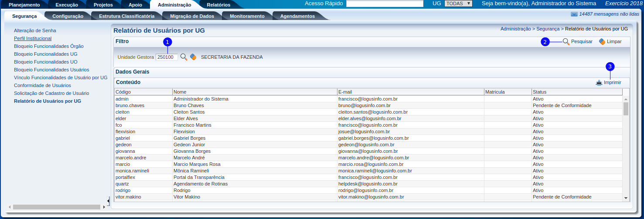The width and height of the screenshot is (644, 219).
Task: Switch to the Relatórios main tab
Action: (218, 5)
